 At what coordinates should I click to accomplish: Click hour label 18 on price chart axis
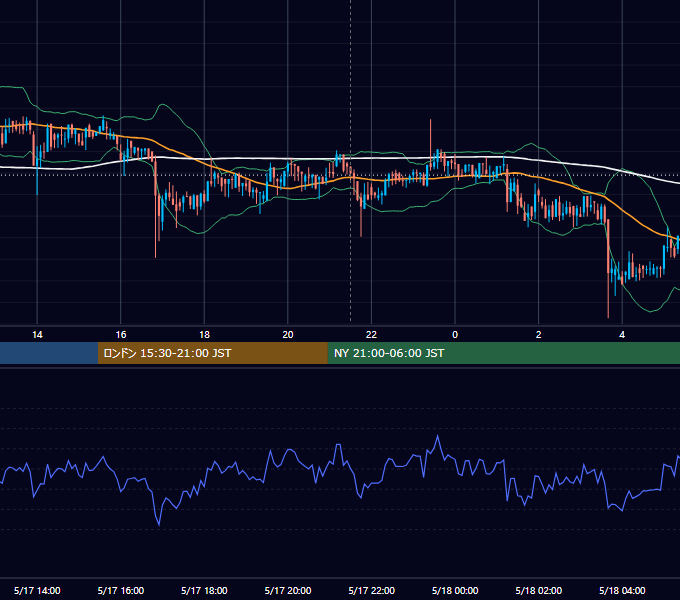point(204,335)
